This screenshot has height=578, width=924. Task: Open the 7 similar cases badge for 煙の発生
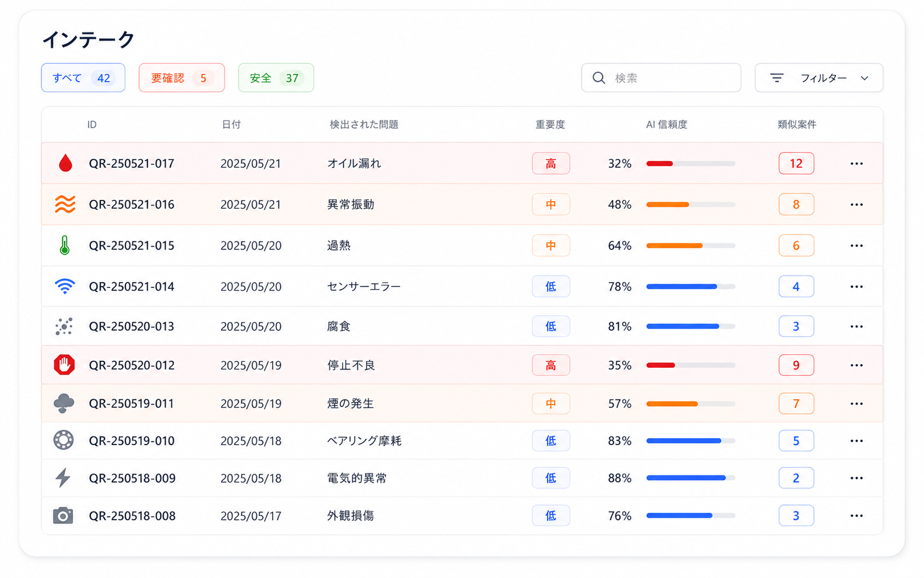pyautogui.click(x=796, y=404)
